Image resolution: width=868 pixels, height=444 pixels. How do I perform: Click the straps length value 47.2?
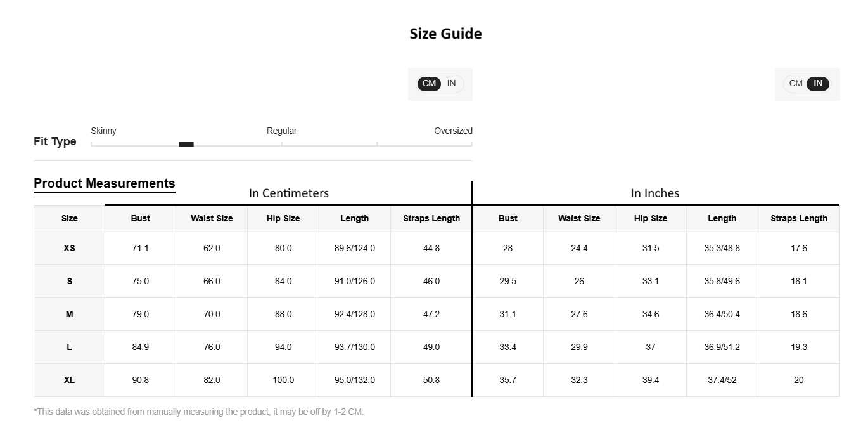(431, 314)
